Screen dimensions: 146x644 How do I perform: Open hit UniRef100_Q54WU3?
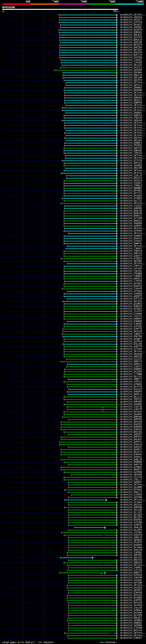pos(131,88)
